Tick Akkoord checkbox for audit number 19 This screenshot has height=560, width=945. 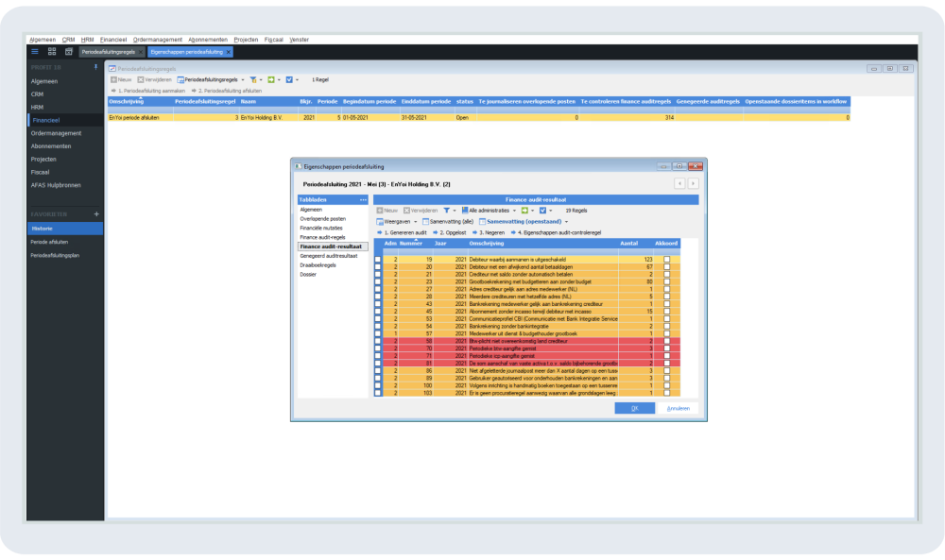click(x=667, y=259)
